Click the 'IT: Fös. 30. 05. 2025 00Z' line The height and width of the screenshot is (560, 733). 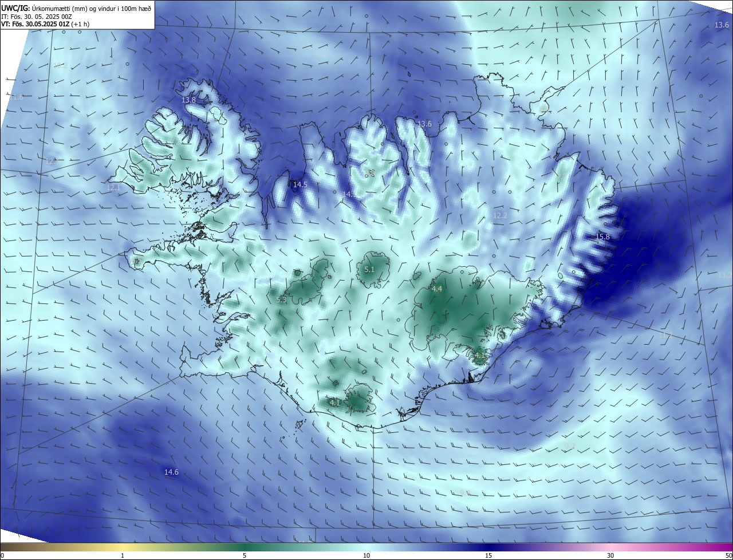[36, 17]
